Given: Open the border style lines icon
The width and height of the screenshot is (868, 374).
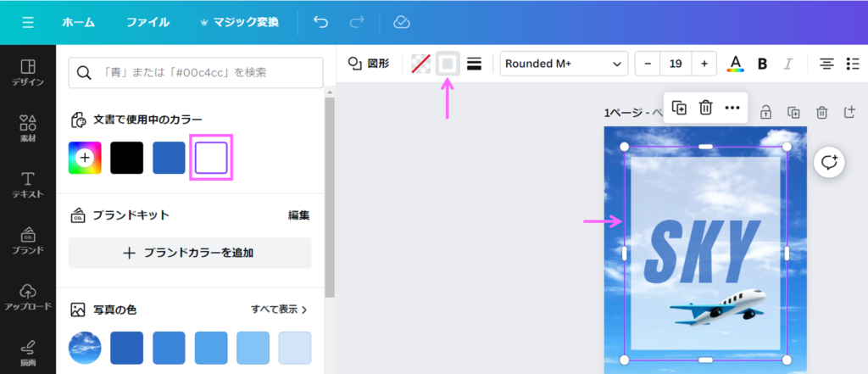Looking at the screenshot, I should (x=475, y=64).
